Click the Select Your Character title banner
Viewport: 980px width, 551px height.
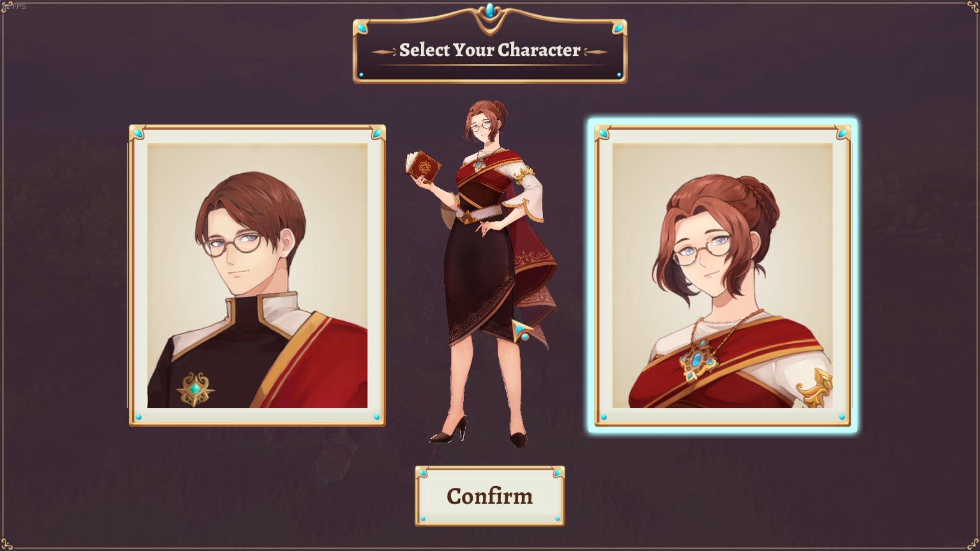pyautogui.click(x=489, y=51)
